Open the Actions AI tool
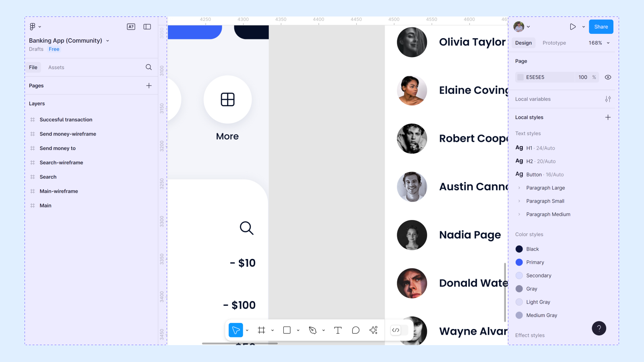644x362 pixels. pyautogui.click(x=373, y=330)
